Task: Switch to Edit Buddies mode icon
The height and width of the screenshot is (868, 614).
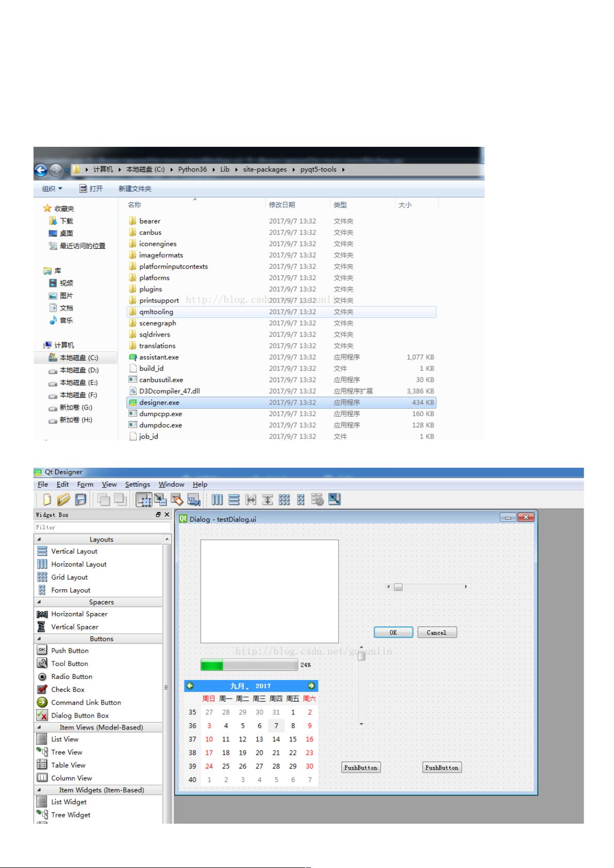Action: pos(177,500)
